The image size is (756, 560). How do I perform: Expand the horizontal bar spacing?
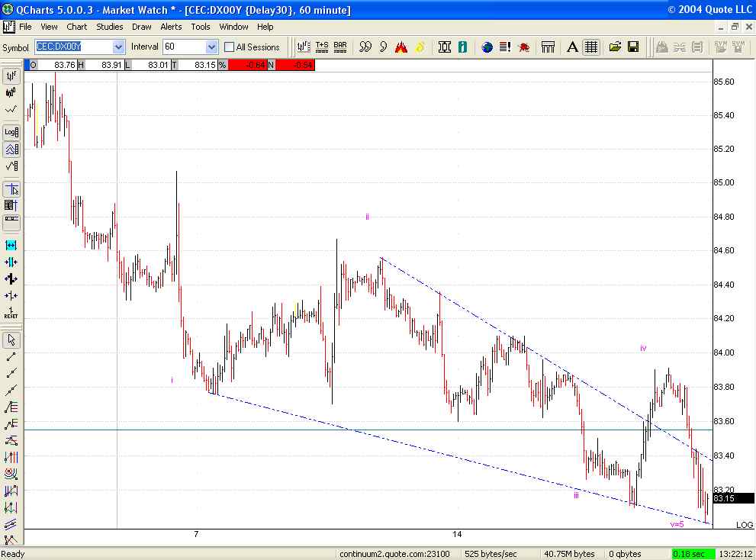pos(11,245)
